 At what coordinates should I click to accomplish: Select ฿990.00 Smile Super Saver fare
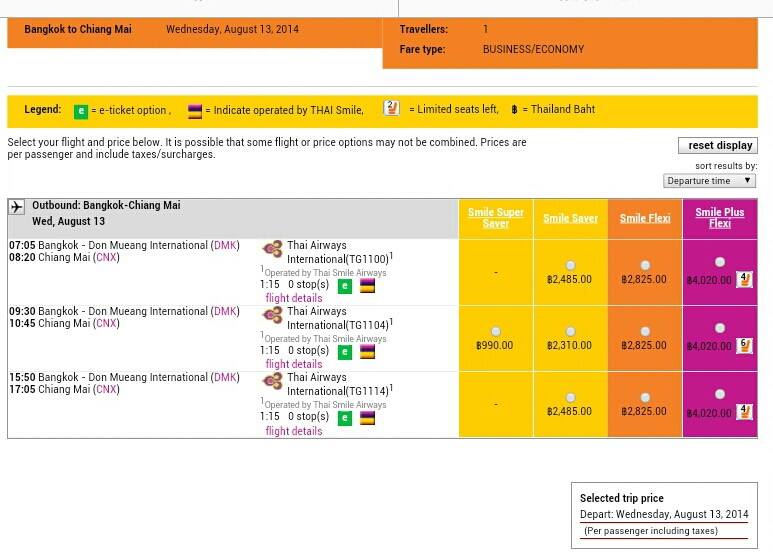coord(496,331)
